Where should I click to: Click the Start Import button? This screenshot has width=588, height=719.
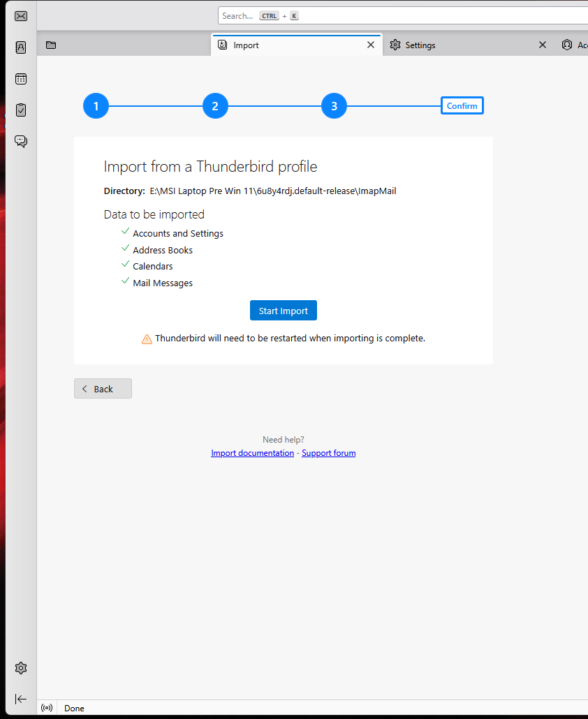point(284,311)
